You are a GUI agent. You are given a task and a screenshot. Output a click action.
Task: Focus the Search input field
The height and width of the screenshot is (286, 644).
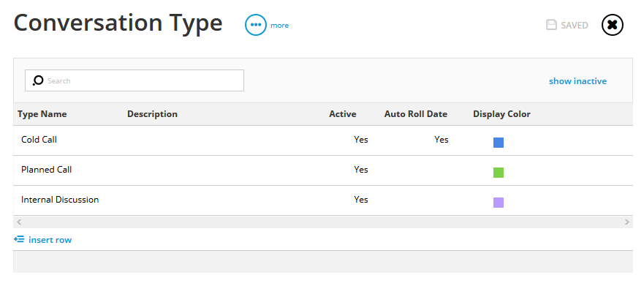pyautogui.click(x=135, y=80)
